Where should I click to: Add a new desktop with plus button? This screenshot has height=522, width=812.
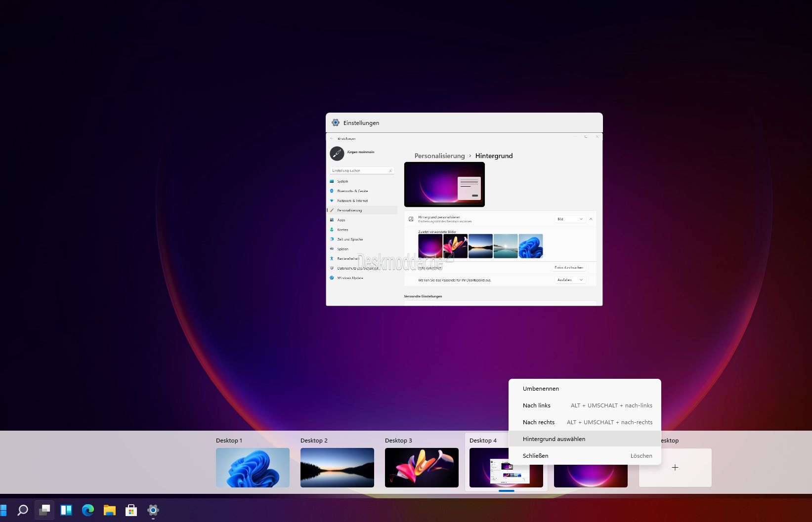pos(675,468)
